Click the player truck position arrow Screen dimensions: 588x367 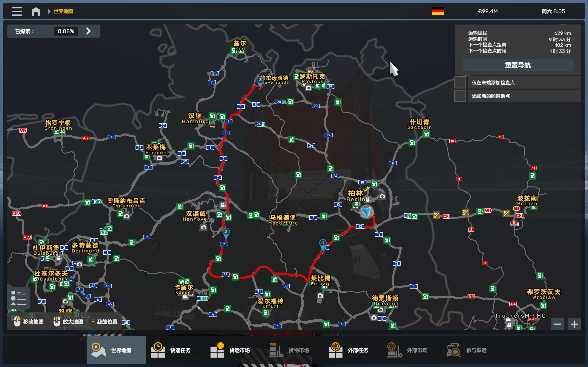(x=366, y=212)
